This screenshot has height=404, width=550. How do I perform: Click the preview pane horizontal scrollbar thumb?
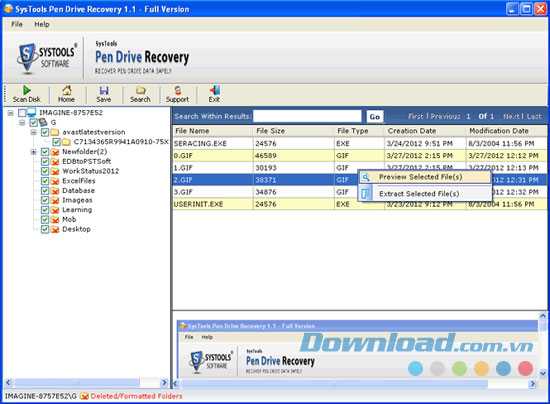(334, 384)
